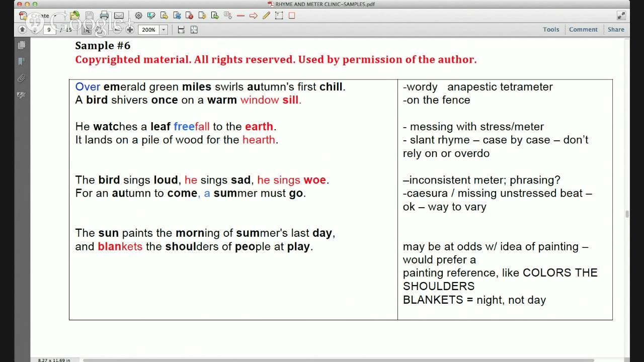
Task: Click the blue word 'freefall'
Action: click(x=191, y=126)
